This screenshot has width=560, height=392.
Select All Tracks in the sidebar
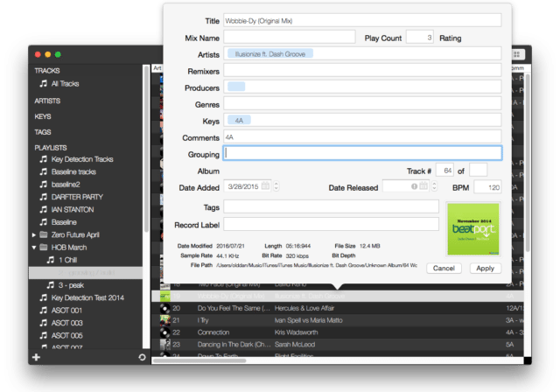pos(65,83)
